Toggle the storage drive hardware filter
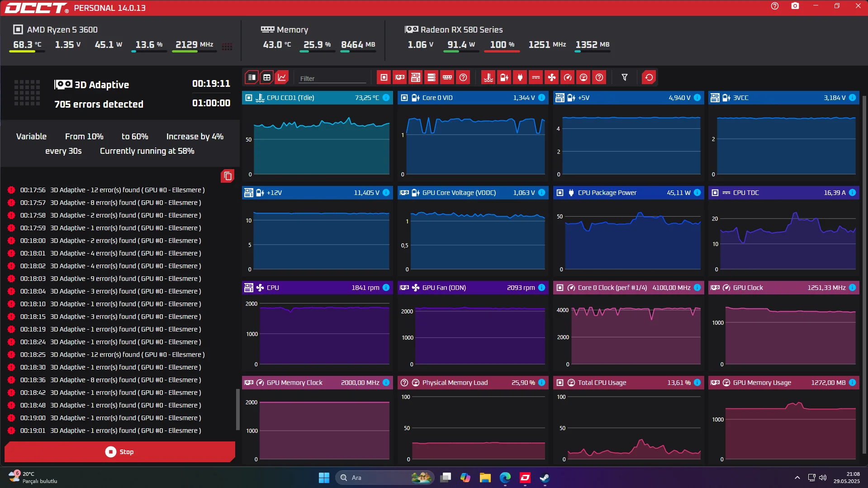Viewport: 868px width, 488px height. coord(432,77)
